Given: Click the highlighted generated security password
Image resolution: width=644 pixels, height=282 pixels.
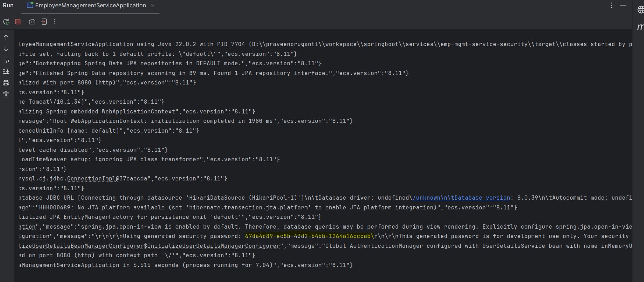Looking at the screenshot, I should 309,236.
